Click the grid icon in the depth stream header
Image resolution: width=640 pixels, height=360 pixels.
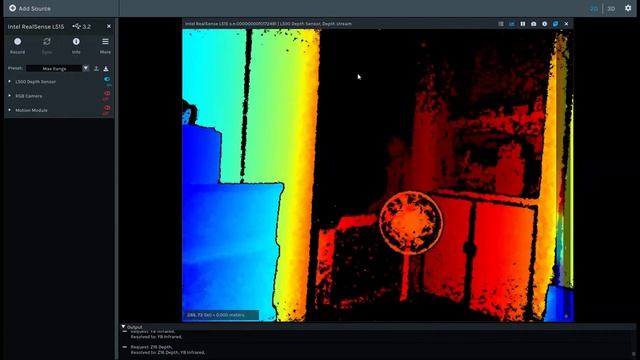[x=501, y=24]
